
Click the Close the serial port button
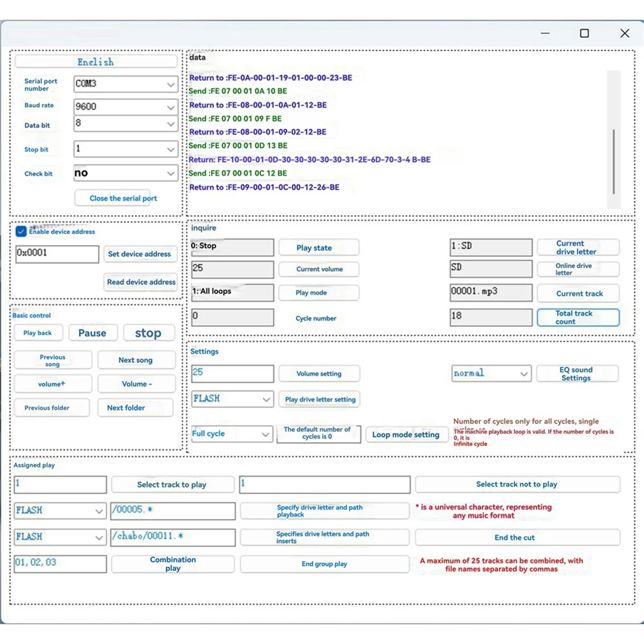click(x=123, y=199)
